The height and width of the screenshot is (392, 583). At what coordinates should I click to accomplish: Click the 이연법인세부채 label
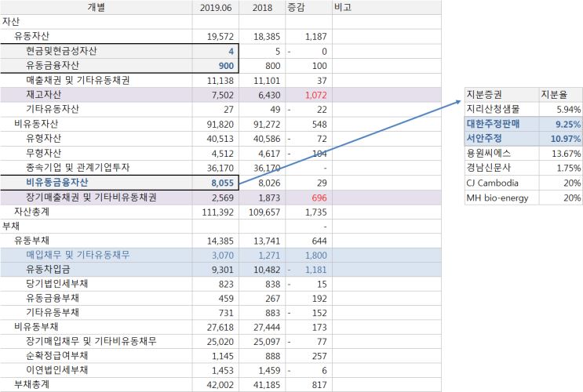pos(56,370)
